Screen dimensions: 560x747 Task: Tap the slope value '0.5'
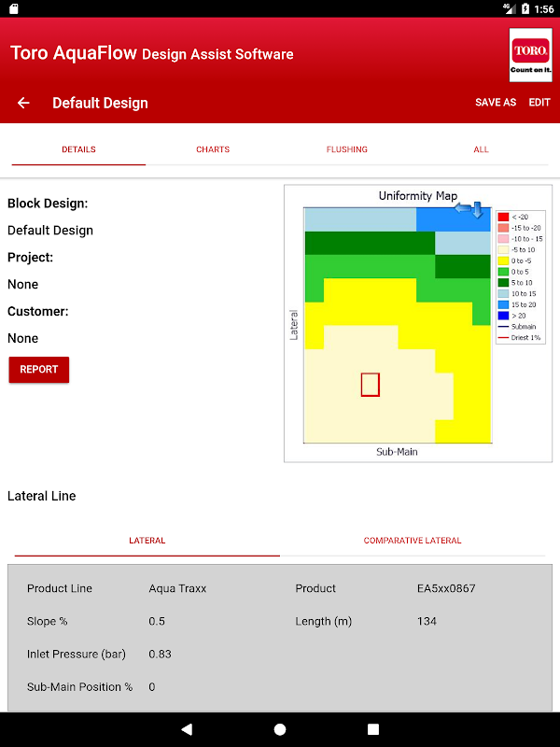tap(157, 621)
